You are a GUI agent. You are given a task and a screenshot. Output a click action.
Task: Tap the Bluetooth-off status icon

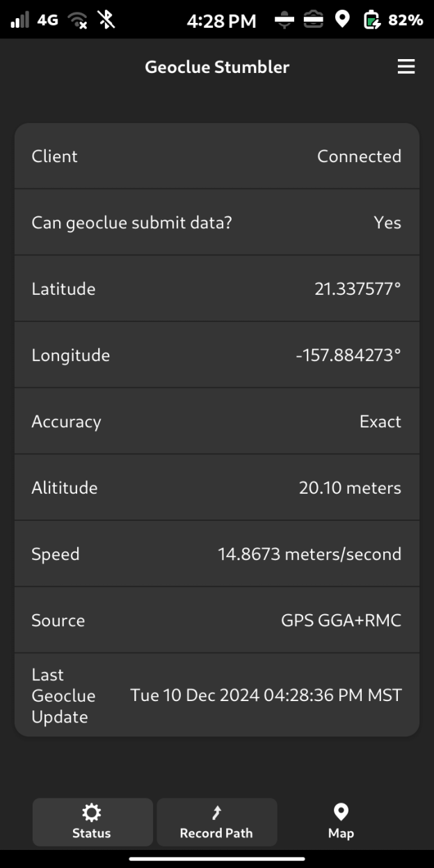[106, 20]
